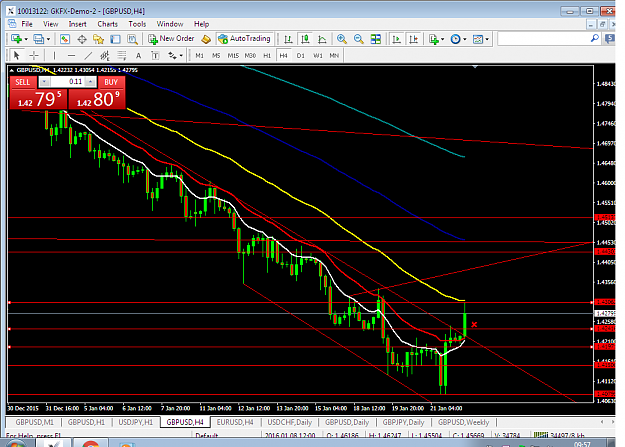
Task: Select the trendline drawing tool
Action: click(88, 55)
